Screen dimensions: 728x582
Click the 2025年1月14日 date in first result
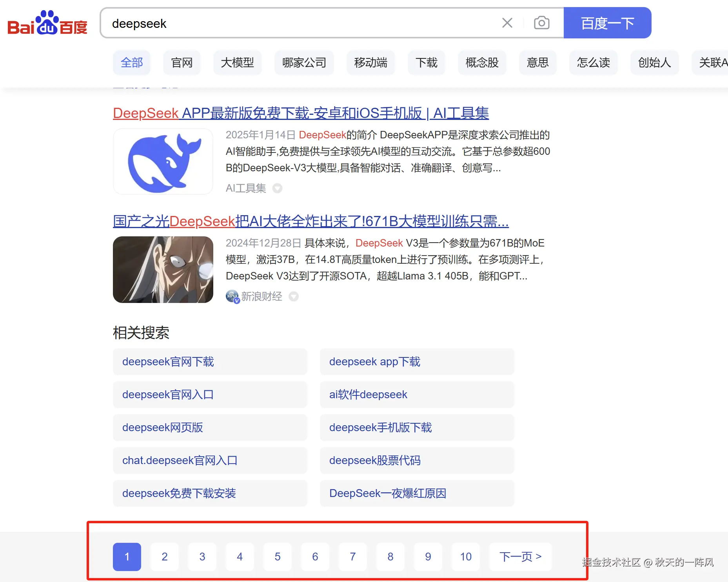(x=261, y=135)
